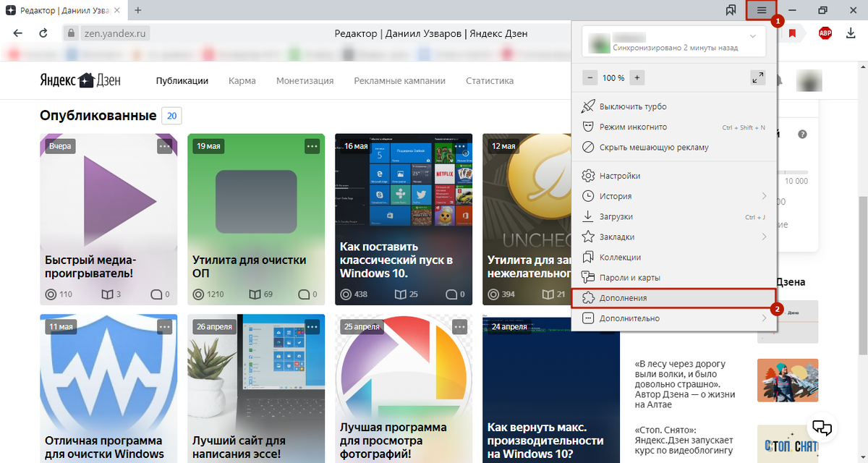Open Коллекции menu item
This screenshot has width=868, height=463.
[674, 257]
